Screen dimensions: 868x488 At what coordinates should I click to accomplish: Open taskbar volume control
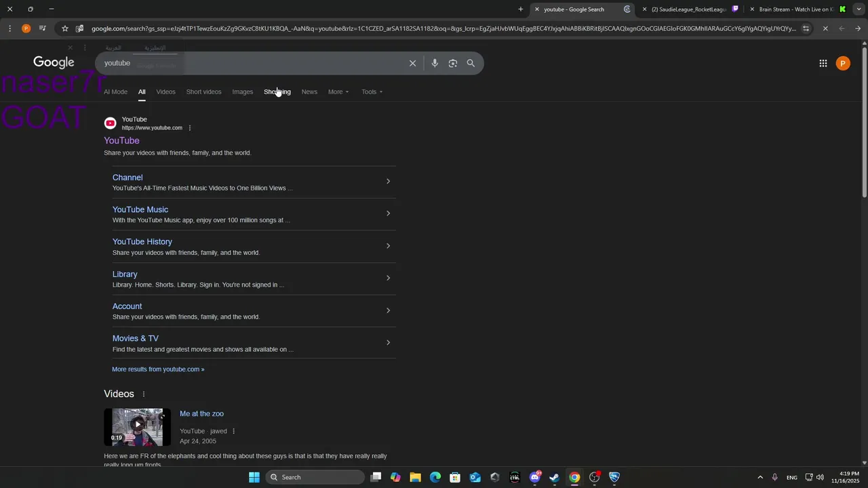tap(821, 477)
